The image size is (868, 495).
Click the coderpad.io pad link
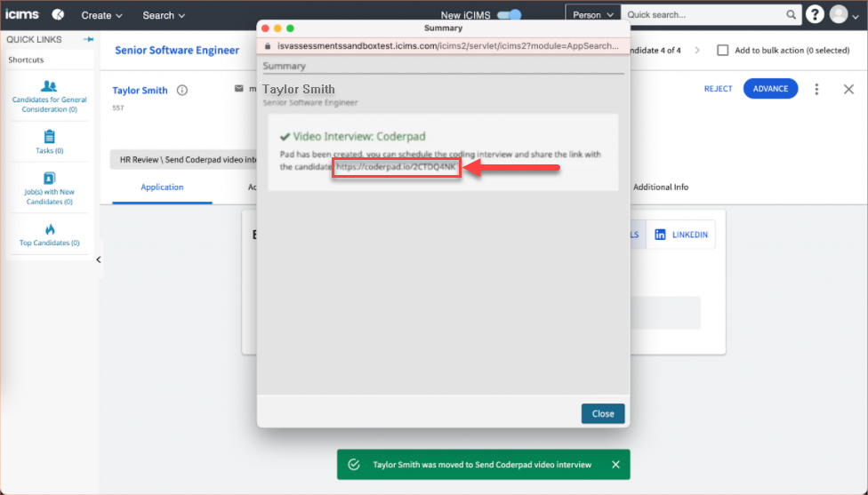click(396, 166)
